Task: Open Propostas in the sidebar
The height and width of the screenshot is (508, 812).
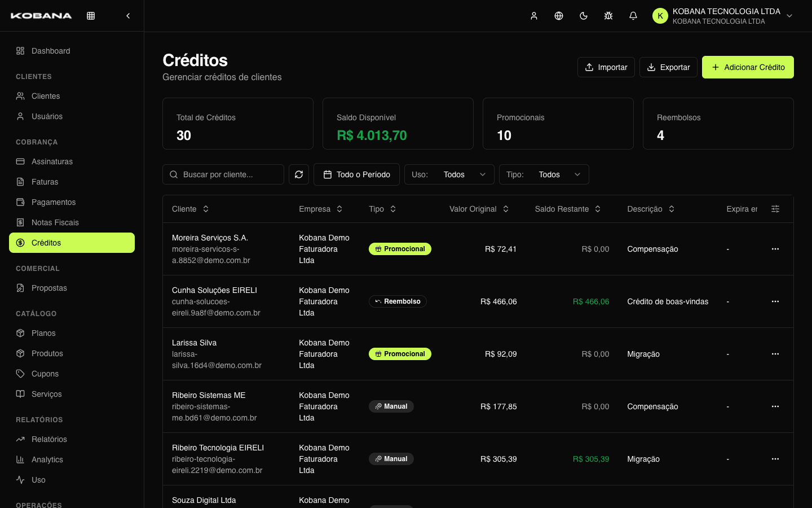Action: coord(72,288)
